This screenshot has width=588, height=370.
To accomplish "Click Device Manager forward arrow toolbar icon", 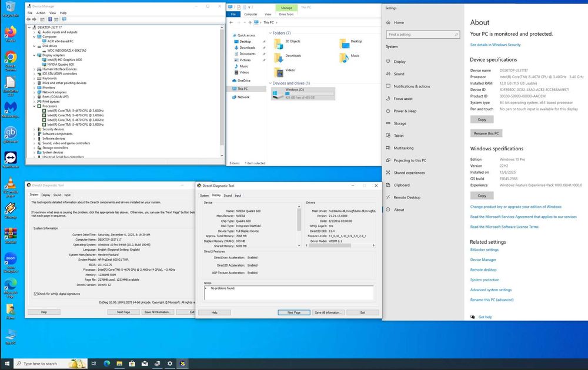I will click(x=34, y=19).
